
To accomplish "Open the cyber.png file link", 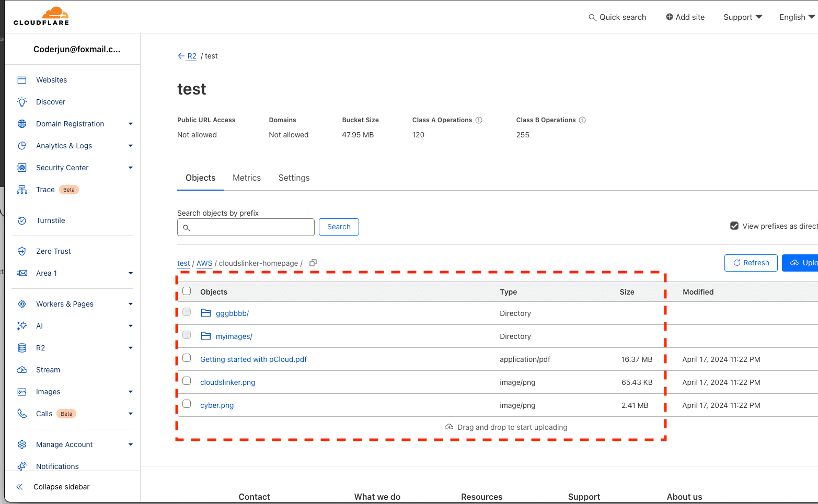I will (x=217, y=405).
